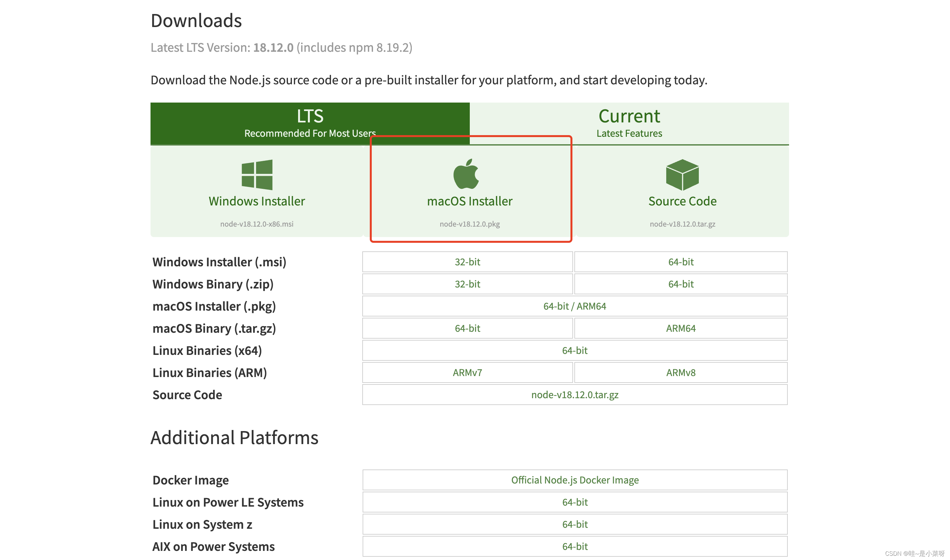The width and height of the screenshot is (950, 560).
Task: Download node-v18.12.0-x86.msi file link
Action: pos(256,224)
